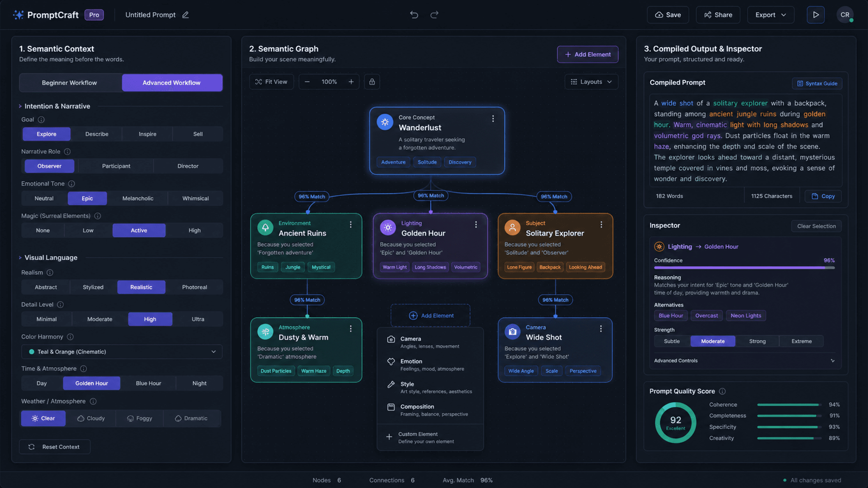Expand Advanced Controls in the Inspector
Screen dimensions: 868x488
745,361
